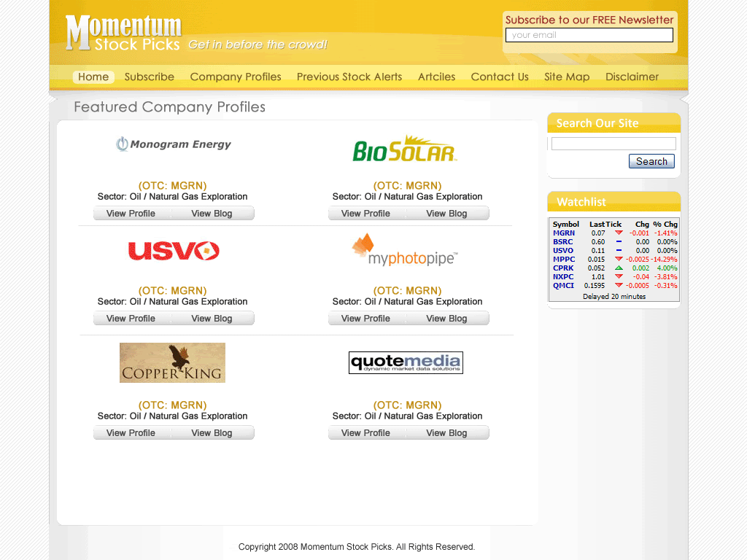Click the red down-tick arrow for MGRN
The width and height of the screenshot is (747, 560).
click(x=619, y=233)
